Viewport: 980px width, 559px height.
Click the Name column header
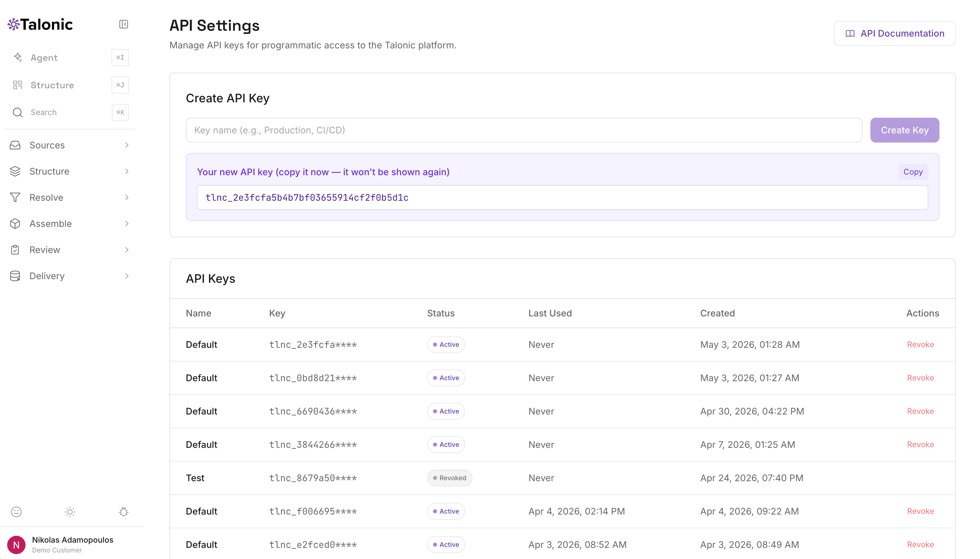198,313
